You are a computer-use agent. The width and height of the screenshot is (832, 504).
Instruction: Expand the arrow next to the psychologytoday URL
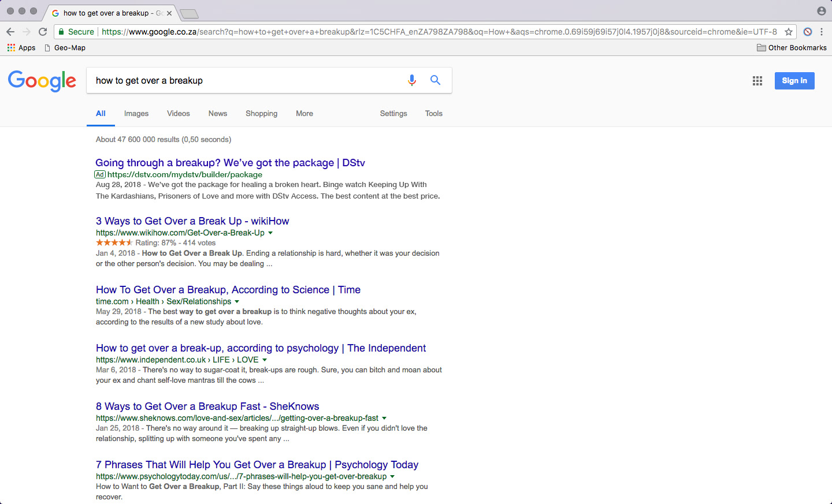tap(392, 477)
